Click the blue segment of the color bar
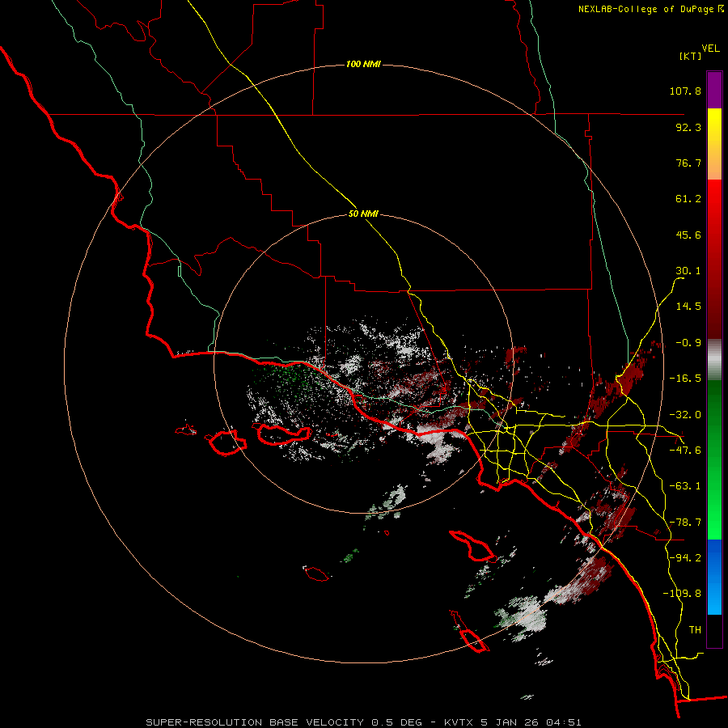Screen dimensions: 728x728 click(x=714, y=577)
